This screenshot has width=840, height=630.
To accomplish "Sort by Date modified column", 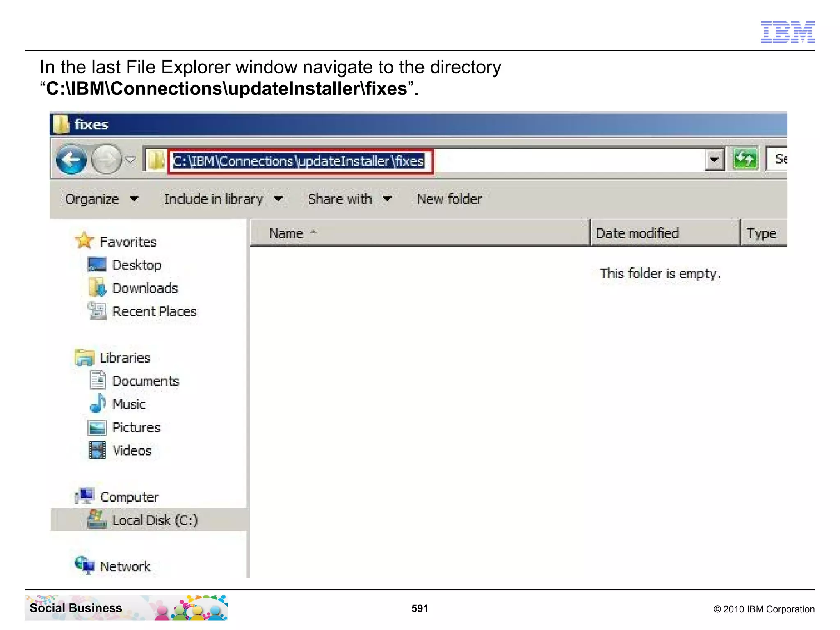I will [x=665, y=233].
